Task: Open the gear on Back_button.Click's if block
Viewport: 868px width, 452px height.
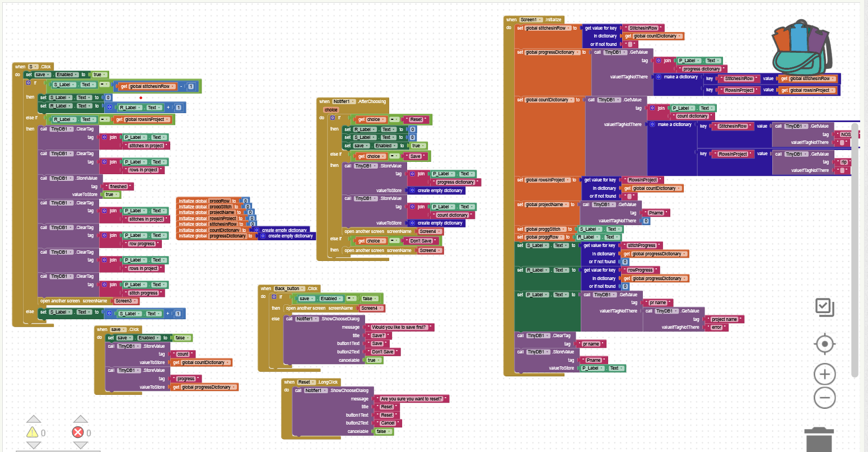Action: coord(274,297)
